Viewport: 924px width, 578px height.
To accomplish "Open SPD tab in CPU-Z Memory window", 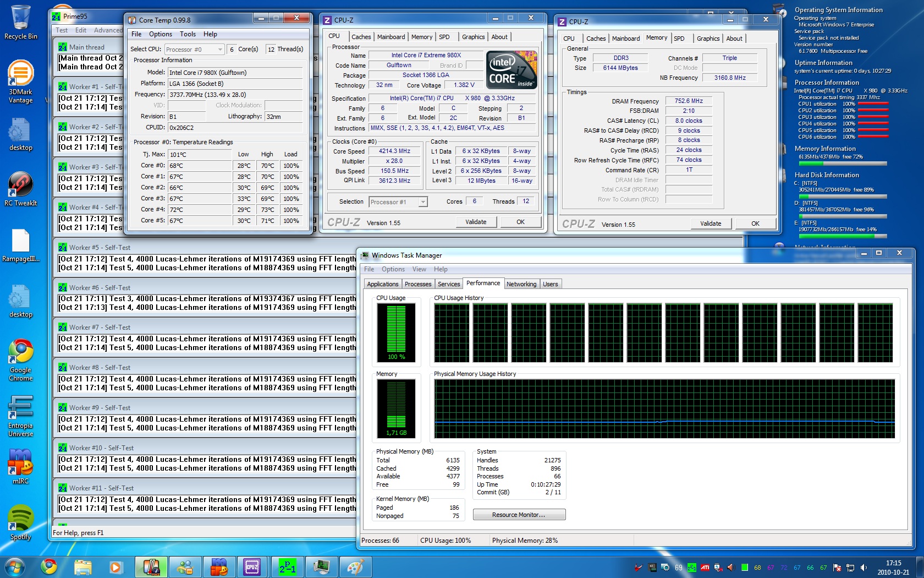I will [x=679, y=39].
